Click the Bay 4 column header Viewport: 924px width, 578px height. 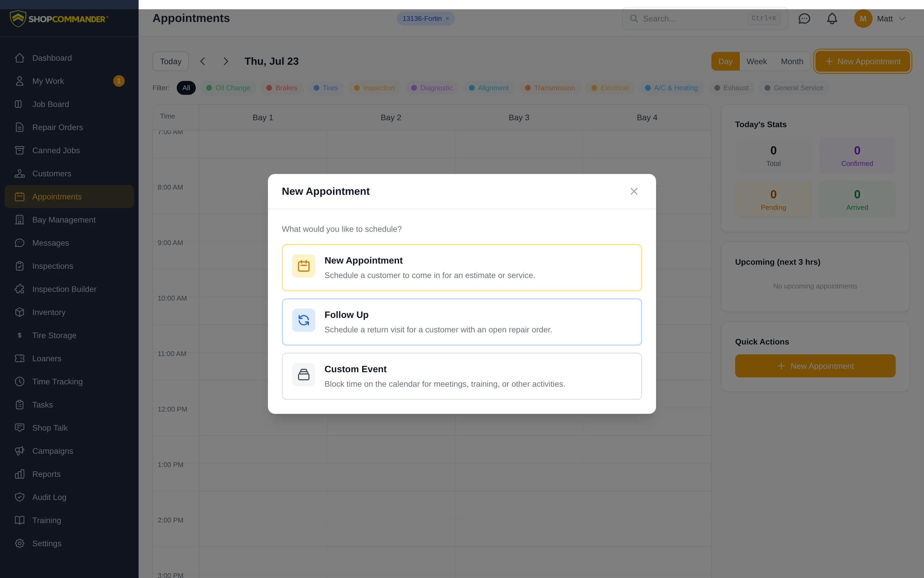coord(647,117)
